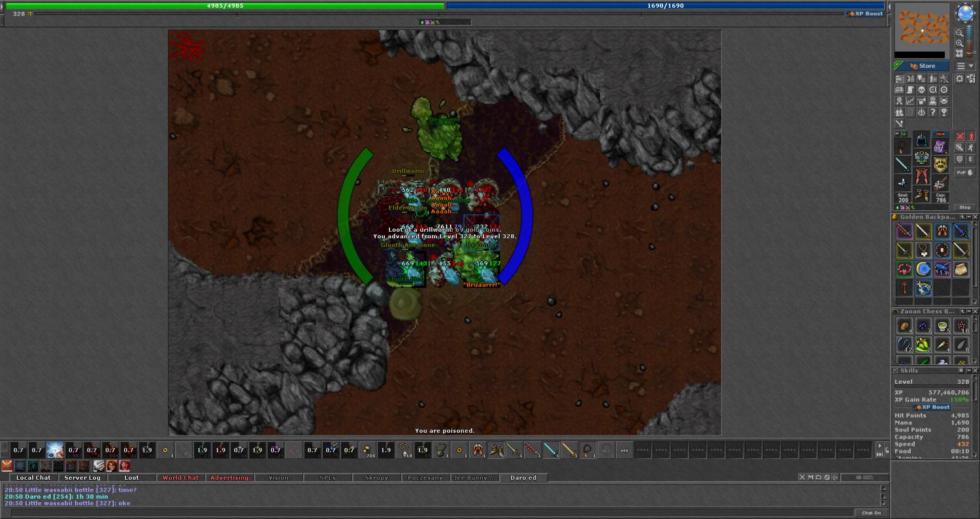The image size is (980, 519).
Task: Click the Stop button
Action: [965, 208]
